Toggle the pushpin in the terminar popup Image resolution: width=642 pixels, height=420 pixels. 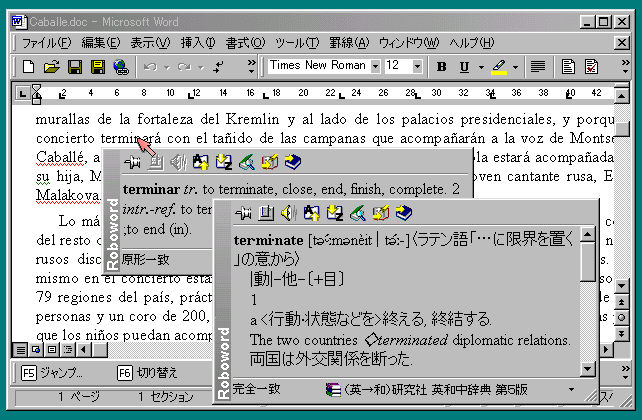click(x=132, y=163)
